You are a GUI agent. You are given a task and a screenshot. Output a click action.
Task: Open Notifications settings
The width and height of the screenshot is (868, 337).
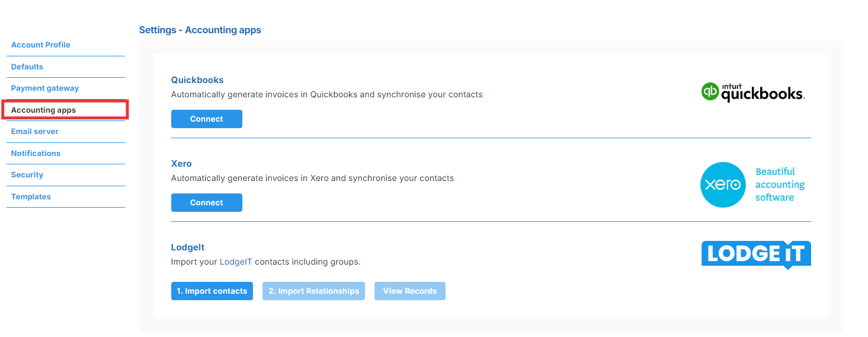(36, 153)
